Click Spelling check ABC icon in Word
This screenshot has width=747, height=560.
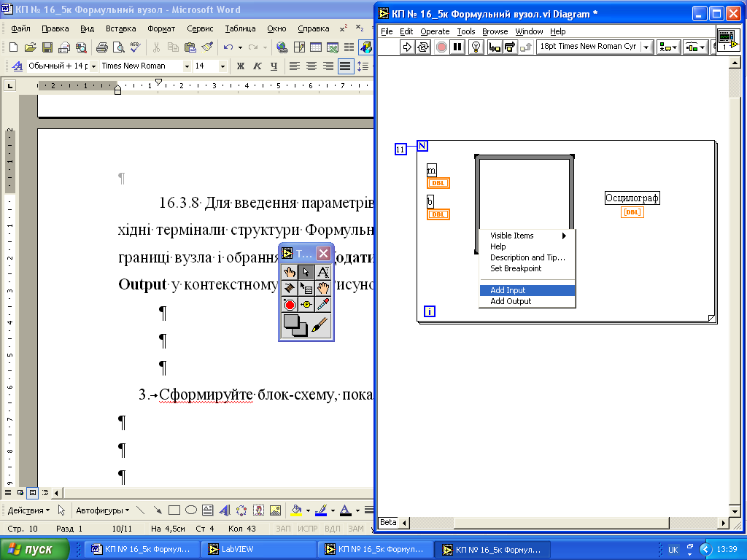click(x=135, y=47)
